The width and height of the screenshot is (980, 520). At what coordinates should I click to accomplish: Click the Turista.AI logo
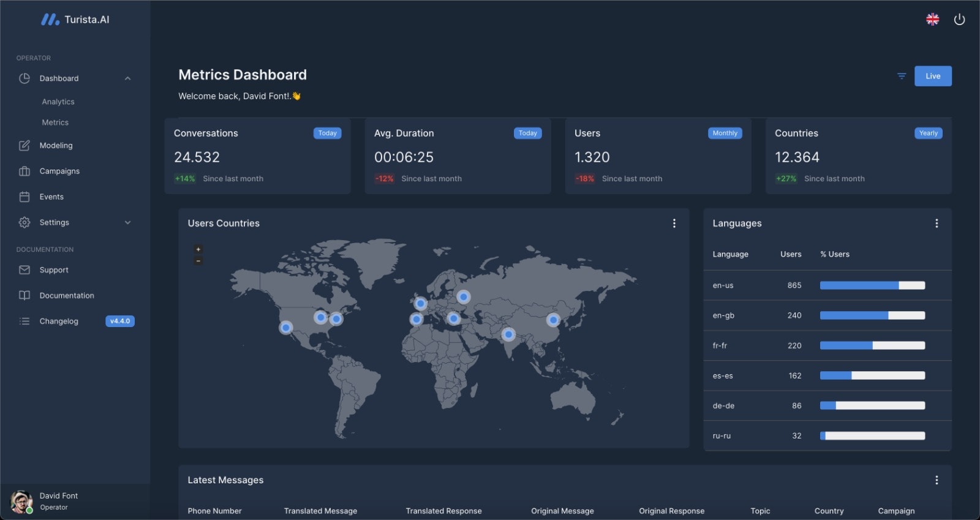click(75, 20)
